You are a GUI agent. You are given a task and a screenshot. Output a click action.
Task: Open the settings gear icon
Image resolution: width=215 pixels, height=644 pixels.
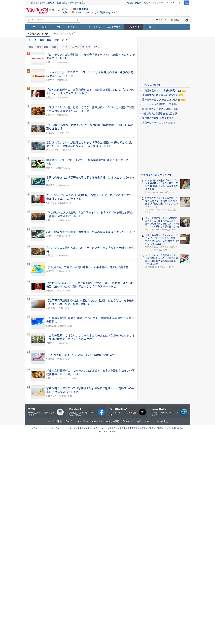[x=187, y=20]
